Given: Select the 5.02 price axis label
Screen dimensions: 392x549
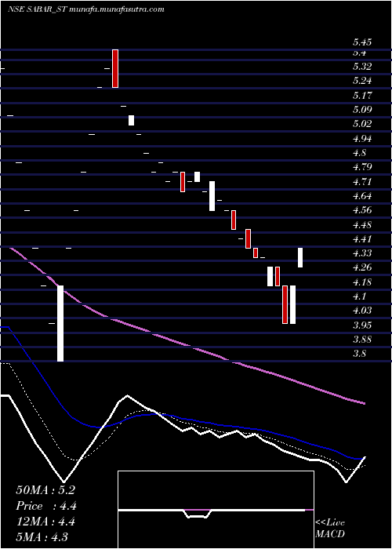Looking at the screenshot, I should [x=362, y=124].
